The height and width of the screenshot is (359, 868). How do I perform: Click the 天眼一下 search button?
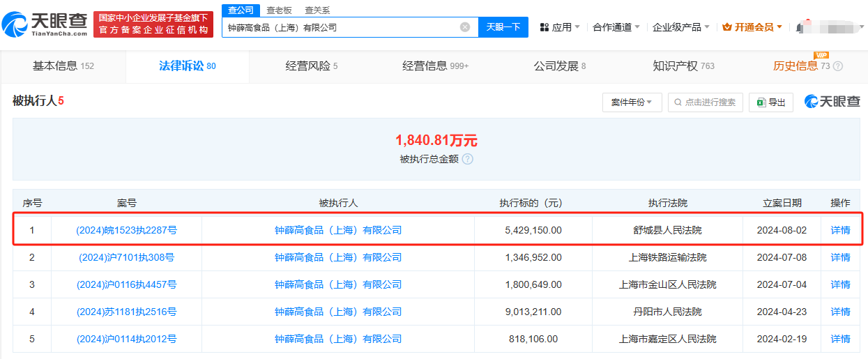click(x=503, y=27)
